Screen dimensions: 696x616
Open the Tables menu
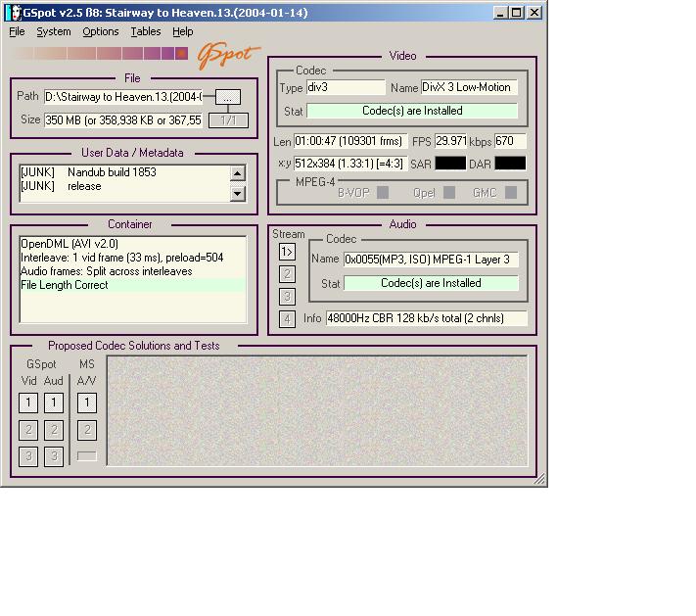146,31
